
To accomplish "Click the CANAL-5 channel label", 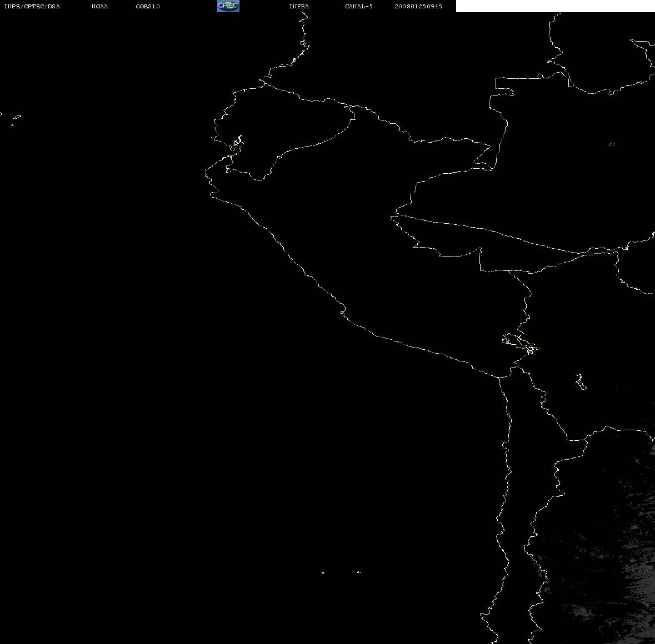I will [359, 6].
